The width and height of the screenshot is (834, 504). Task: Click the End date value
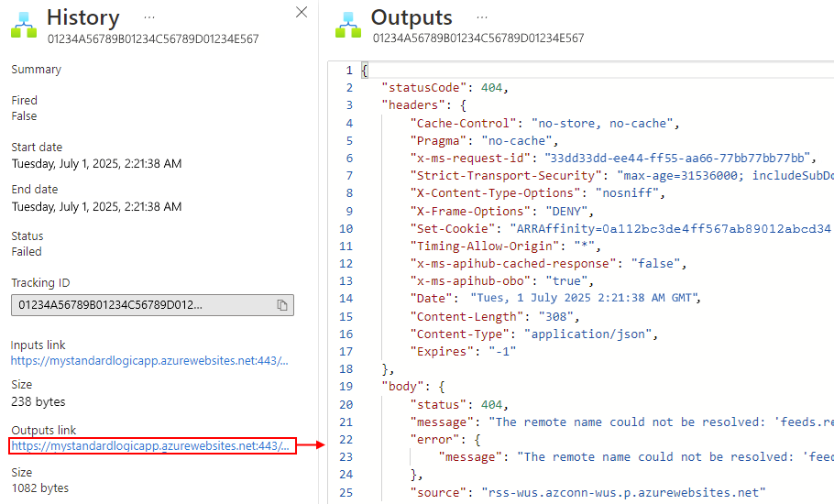(96, 206)
